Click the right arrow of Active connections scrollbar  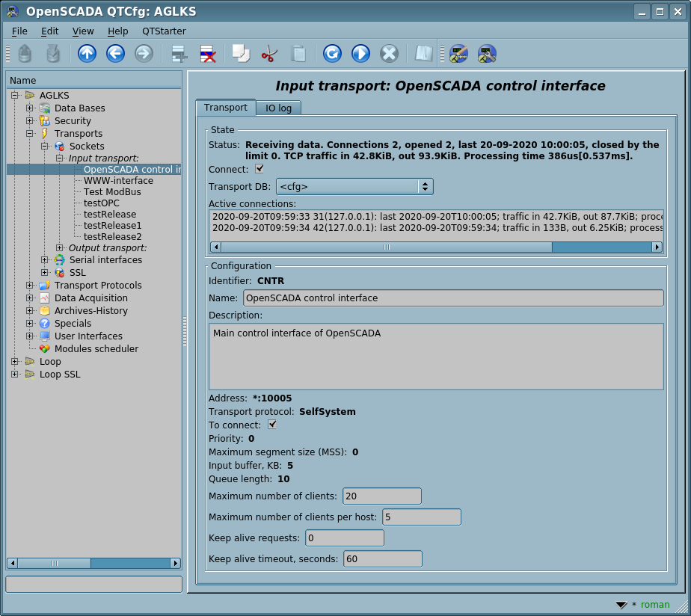coord(657,247)
